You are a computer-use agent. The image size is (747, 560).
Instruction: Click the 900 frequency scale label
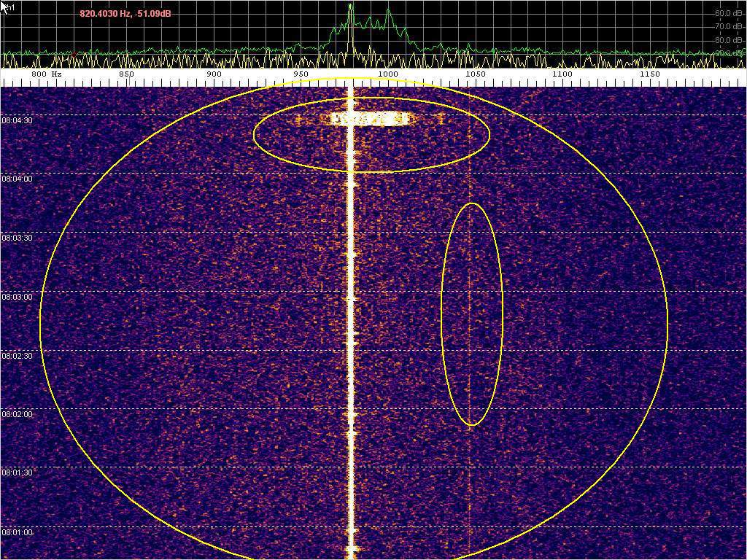pos(214,74)
